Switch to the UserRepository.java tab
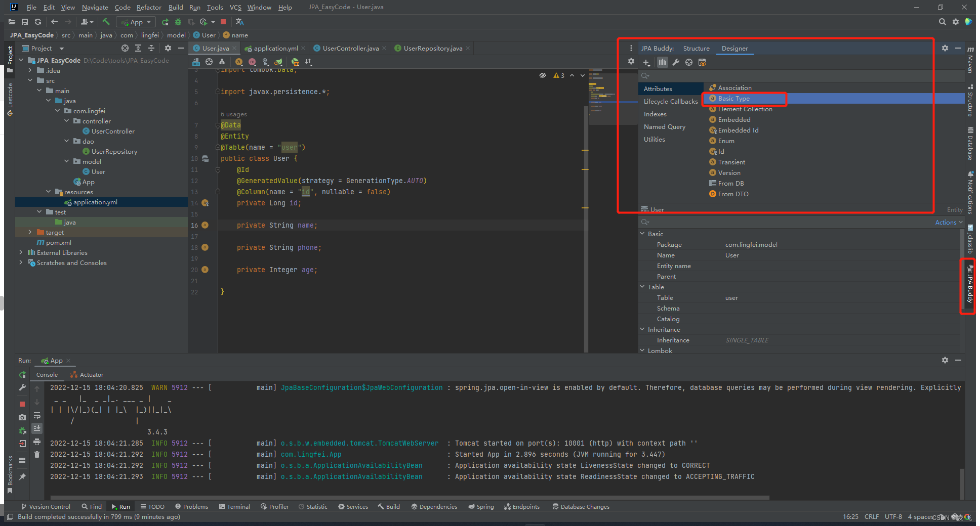 click(432, 48)
